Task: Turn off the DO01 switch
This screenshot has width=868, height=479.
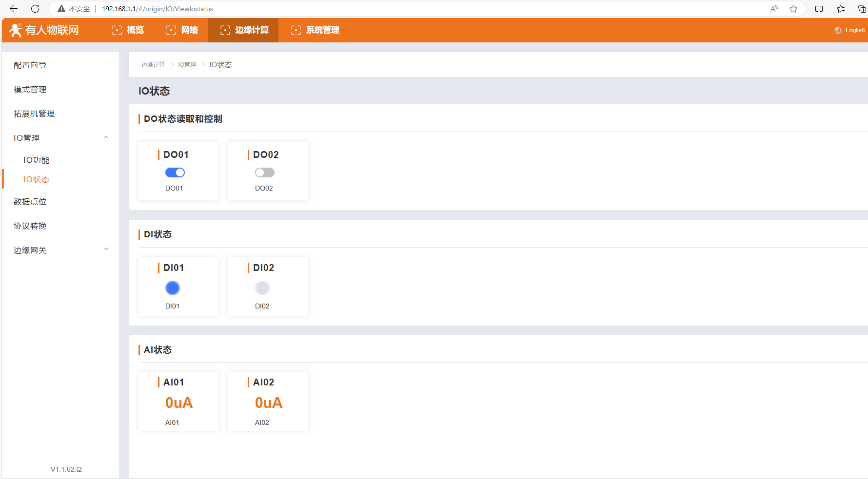Action: pos(175,172)
